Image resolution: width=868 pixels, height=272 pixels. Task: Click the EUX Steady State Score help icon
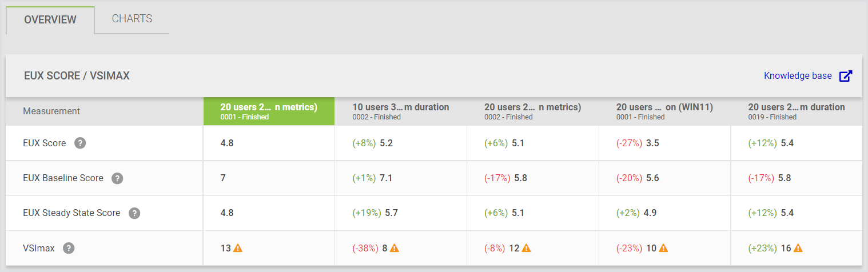click(134, 213)
